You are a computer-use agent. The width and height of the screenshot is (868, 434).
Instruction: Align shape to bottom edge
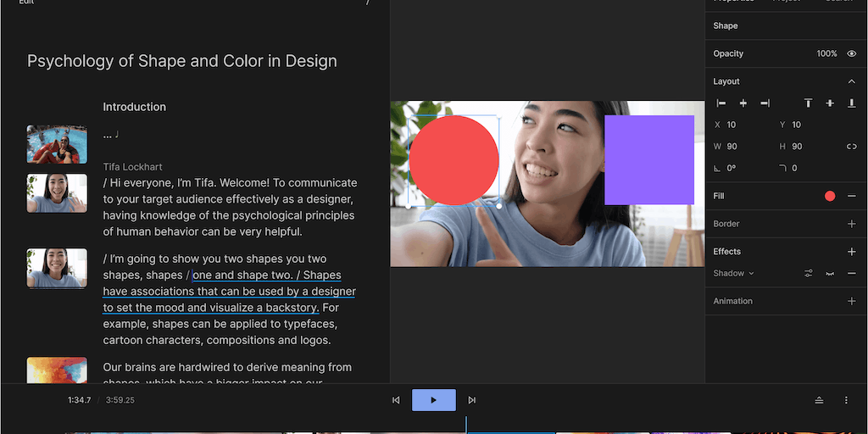pos(852,103)
